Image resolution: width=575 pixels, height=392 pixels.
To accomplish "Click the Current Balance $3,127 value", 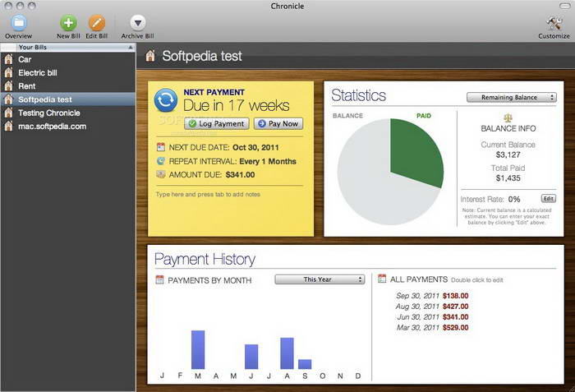I will pyautogui.click(x=508, y=154).
